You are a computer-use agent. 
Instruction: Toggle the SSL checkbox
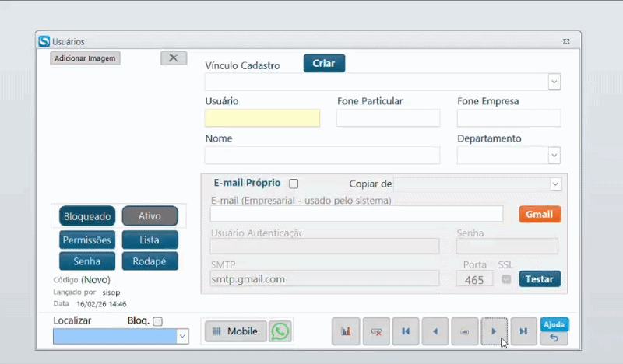506,279
